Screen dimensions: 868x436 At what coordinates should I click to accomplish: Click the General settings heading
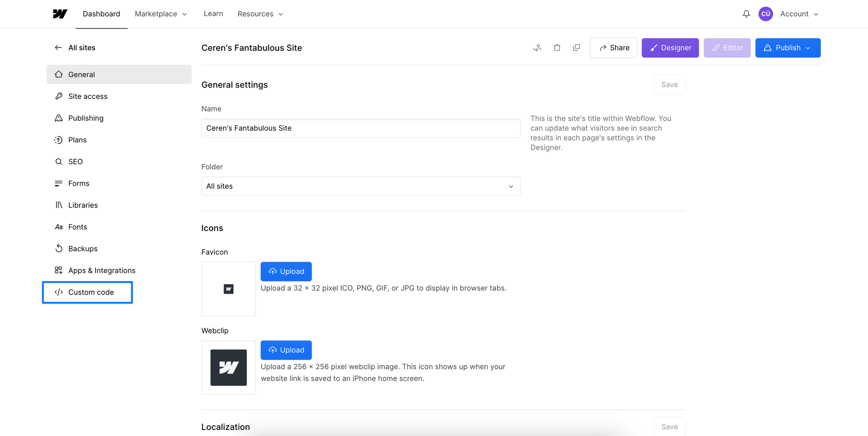click(234, 85)
